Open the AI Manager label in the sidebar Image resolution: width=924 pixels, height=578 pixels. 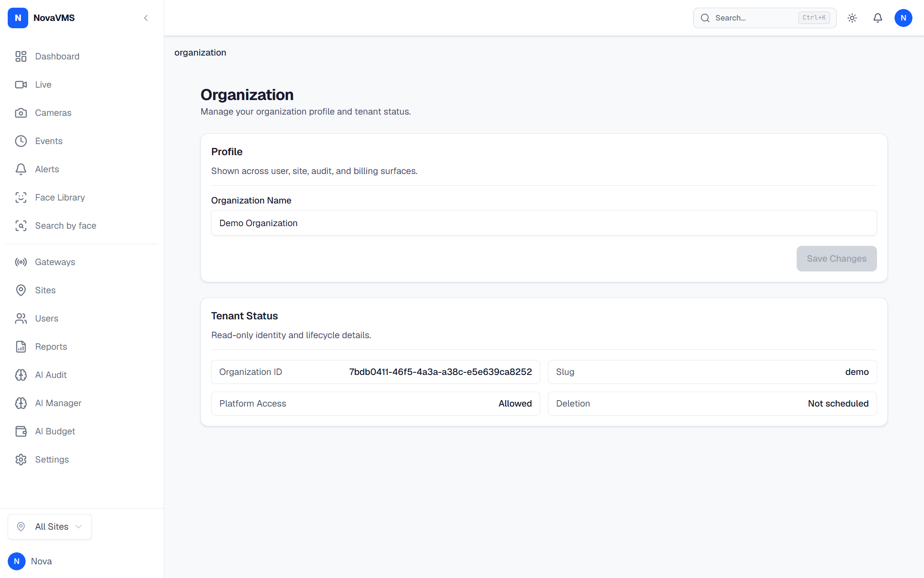pos(58,403)
